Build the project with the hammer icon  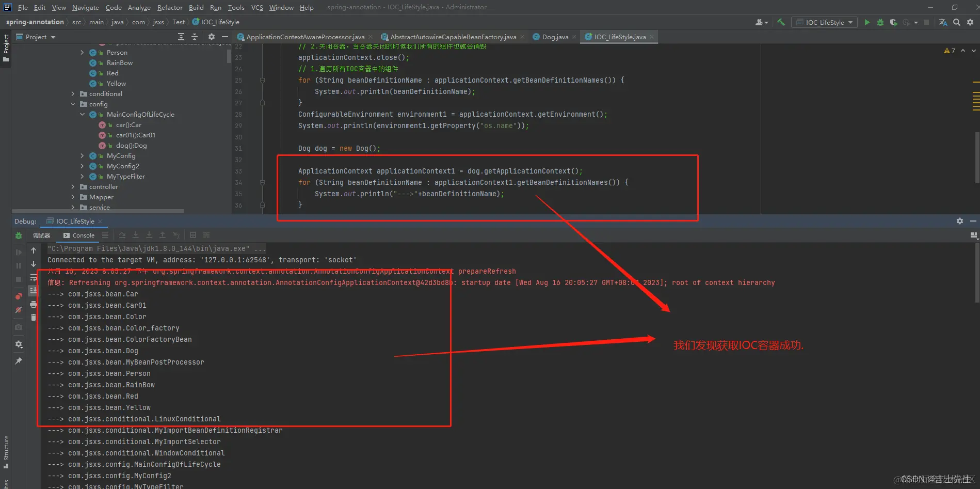[x=781, y=22]
